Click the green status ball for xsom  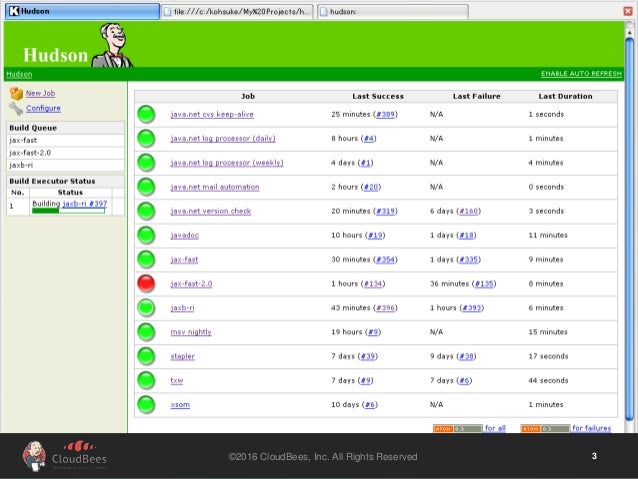coord(146,405)
